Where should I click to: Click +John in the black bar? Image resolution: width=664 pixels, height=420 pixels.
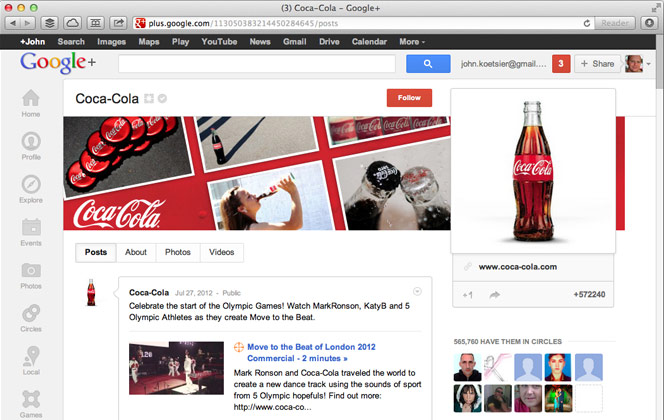[x=32, y=42]
